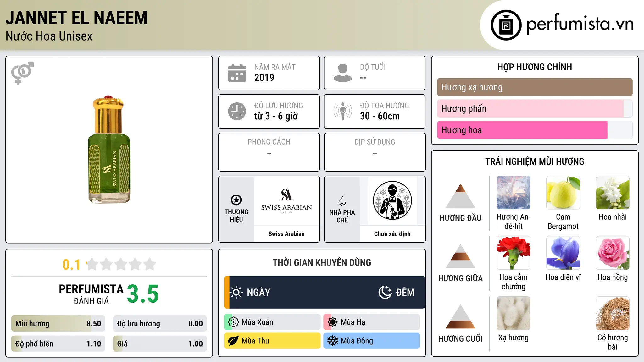Click the THỜI GIAN KHUYÊN DÙNG heading
The image size is (644, 362).
click(x=322, y=263)
